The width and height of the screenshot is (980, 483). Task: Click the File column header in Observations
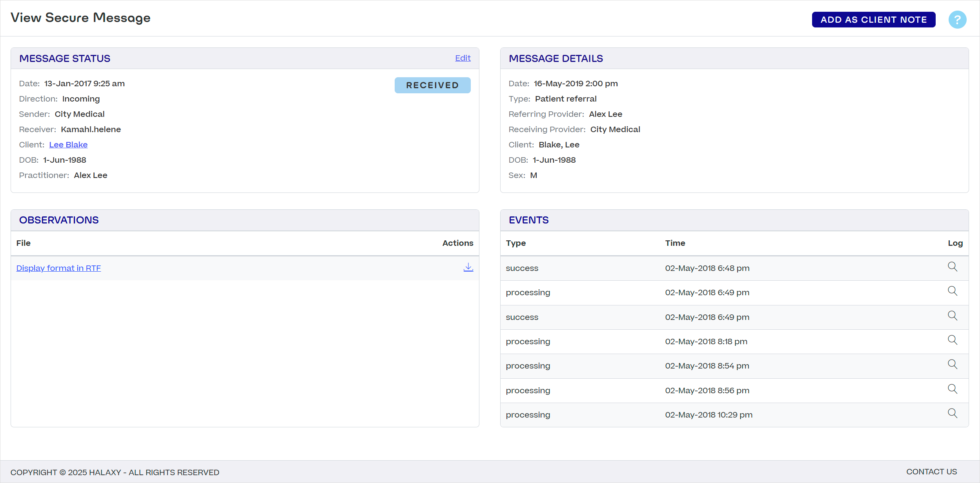pyautogui.click(x=24, y=243)
